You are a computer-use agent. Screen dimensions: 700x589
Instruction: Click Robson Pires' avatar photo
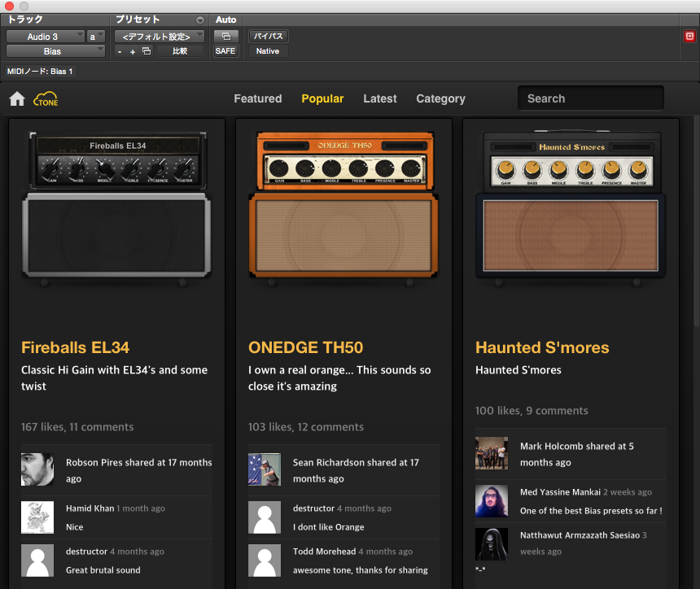click(37, 469)
